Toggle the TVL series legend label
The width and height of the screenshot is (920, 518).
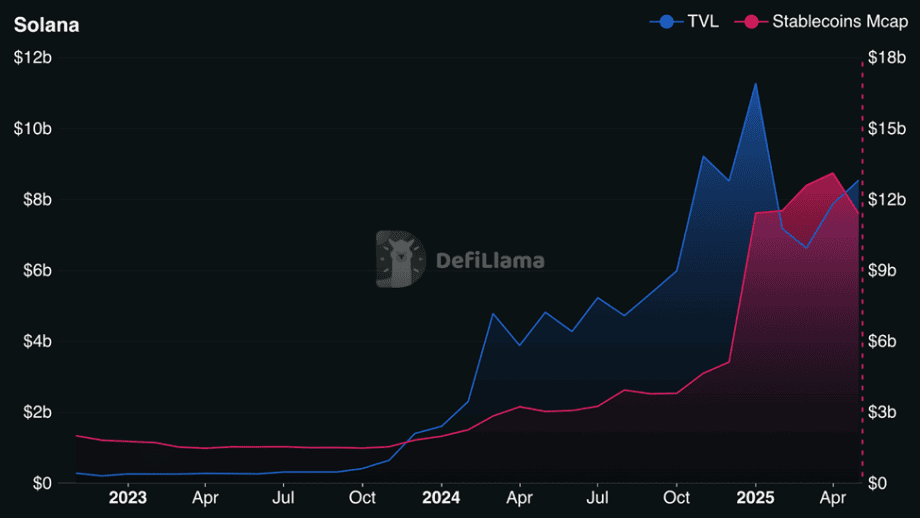click(702, 22)
